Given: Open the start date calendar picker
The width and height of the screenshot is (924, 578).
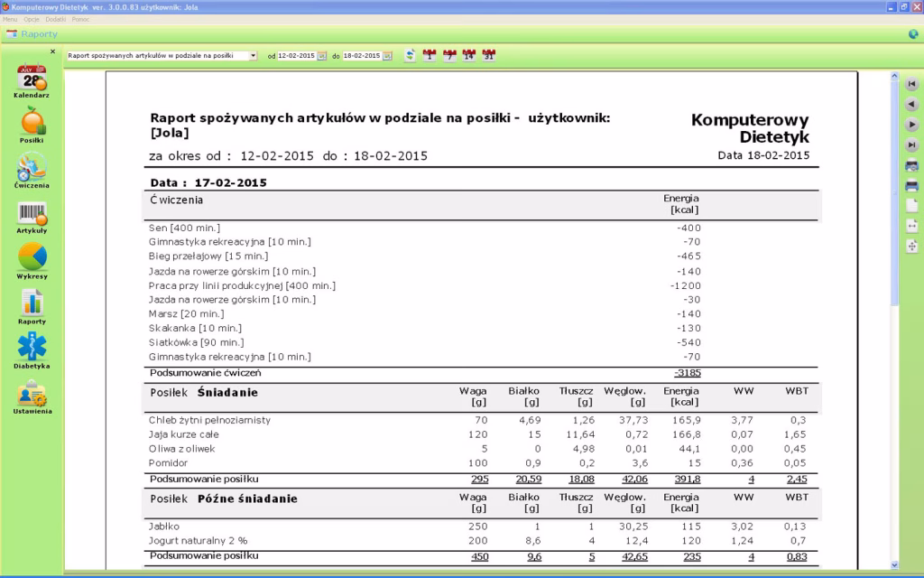Looking at the screenshot, I should tap(321, 56).
